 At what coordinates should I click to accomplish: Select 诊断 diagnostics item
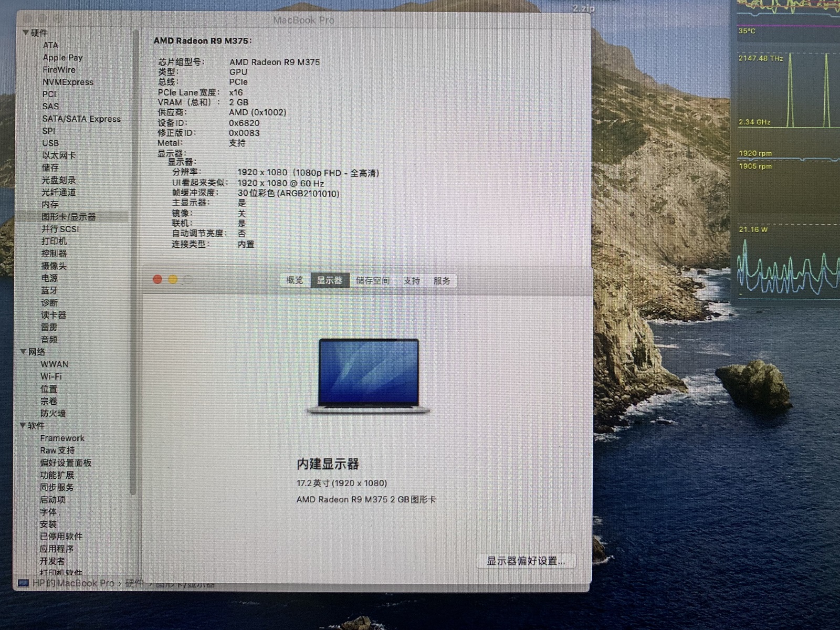tap(49, 302)
